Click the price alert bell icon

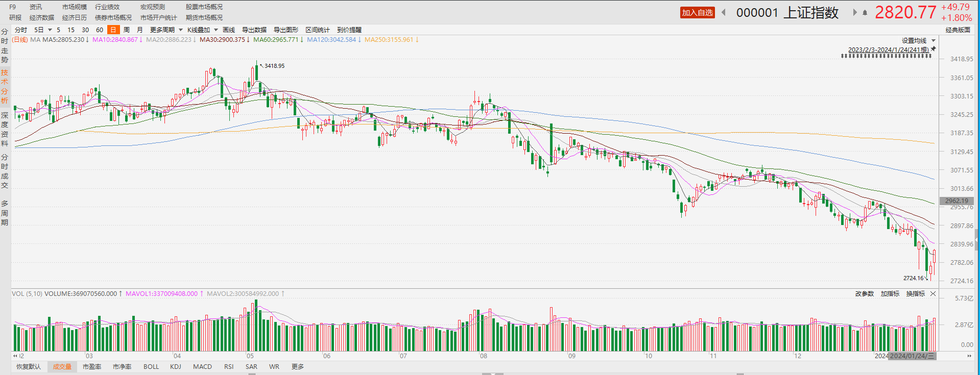point(865,13)
